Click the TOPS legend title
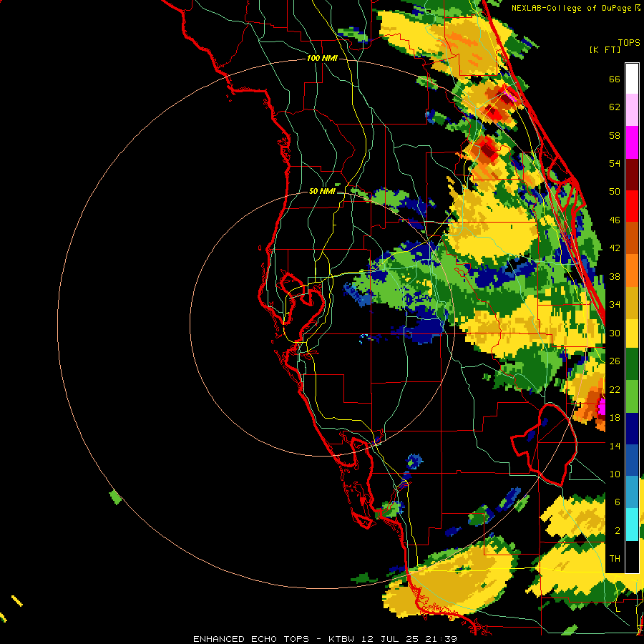The height and width of the screenshot is (644, 644). coord(629,43)
